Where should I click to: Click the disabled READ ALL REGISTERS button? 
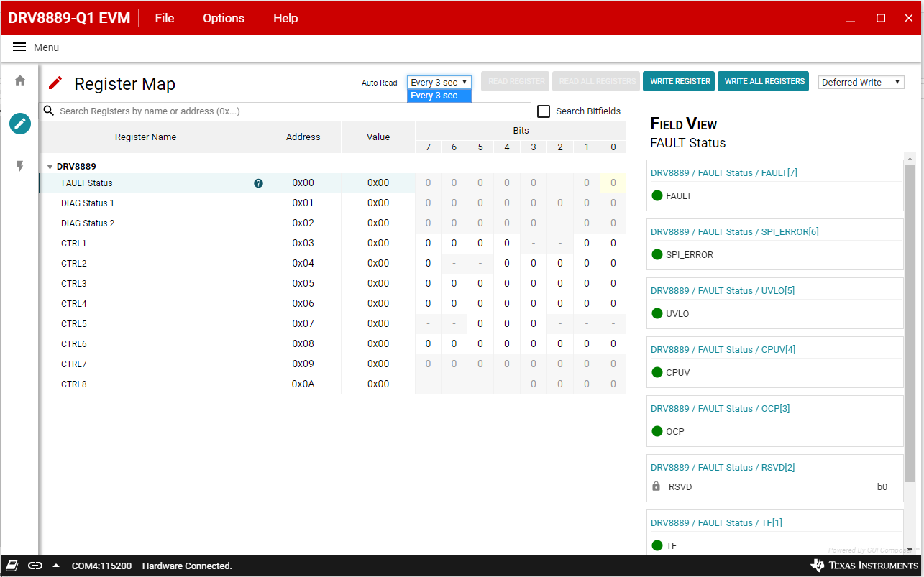point(597,81)
